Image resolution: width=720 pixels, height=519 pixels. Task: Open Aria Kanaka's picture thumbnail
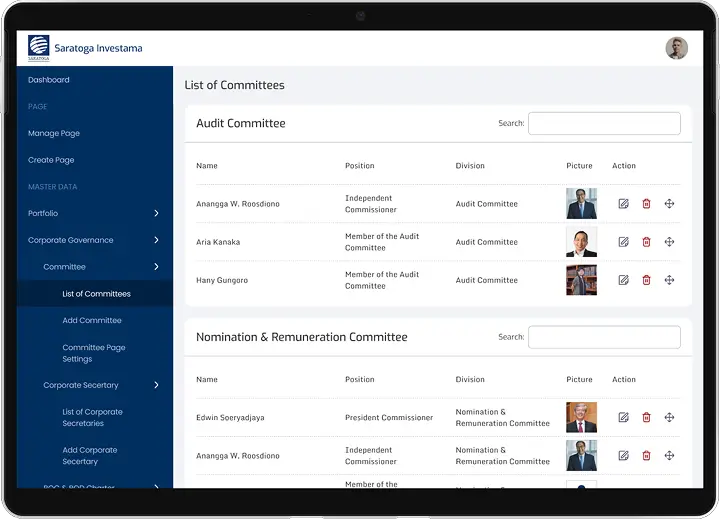point(581,242)
